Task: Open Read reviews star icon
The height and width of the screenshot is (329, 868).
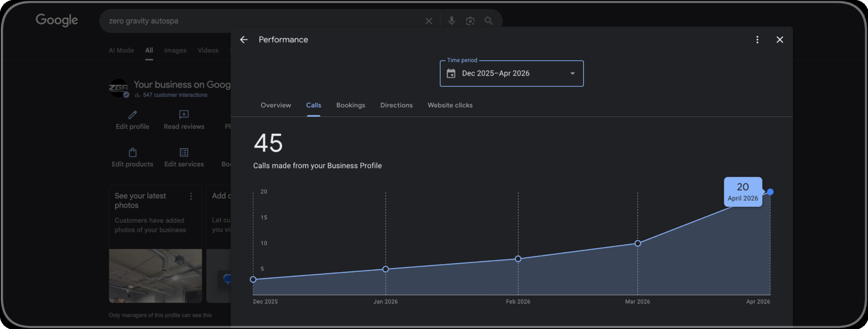Action: coord(184,114)
